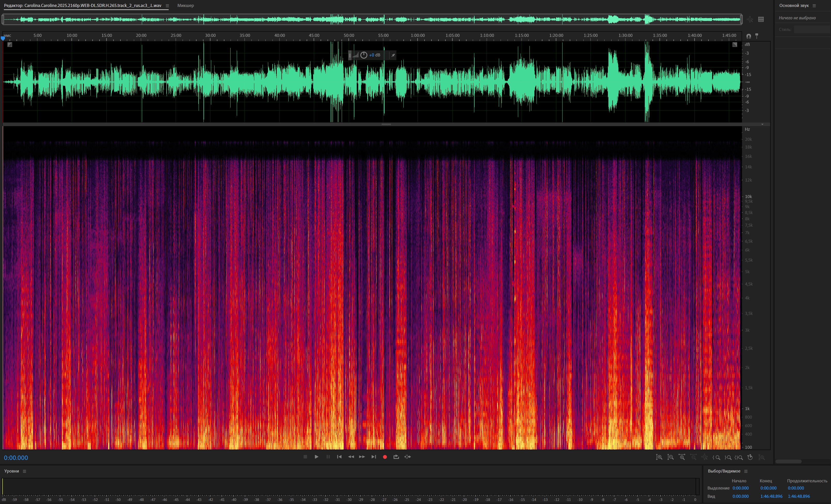Click the Ничего не выбрано text
Screen dimensions: 831x504
[797, 18]
